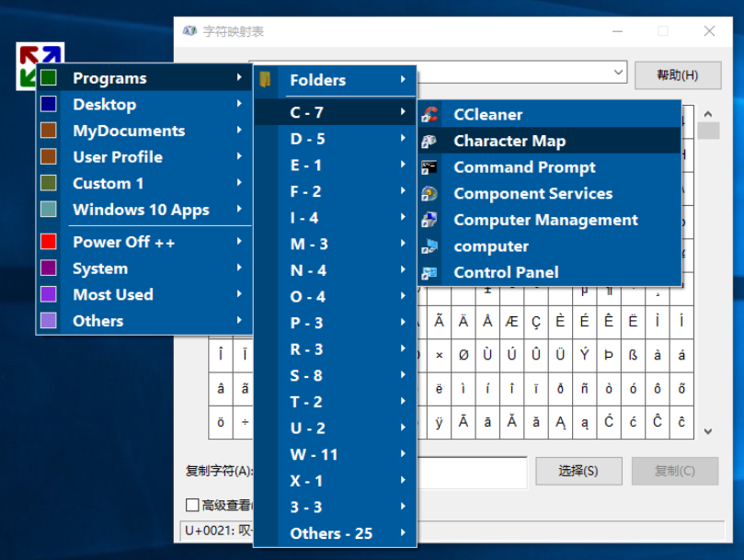744x560 pixels.
Task: Open the User Profile menu entry
Action: 143,156
